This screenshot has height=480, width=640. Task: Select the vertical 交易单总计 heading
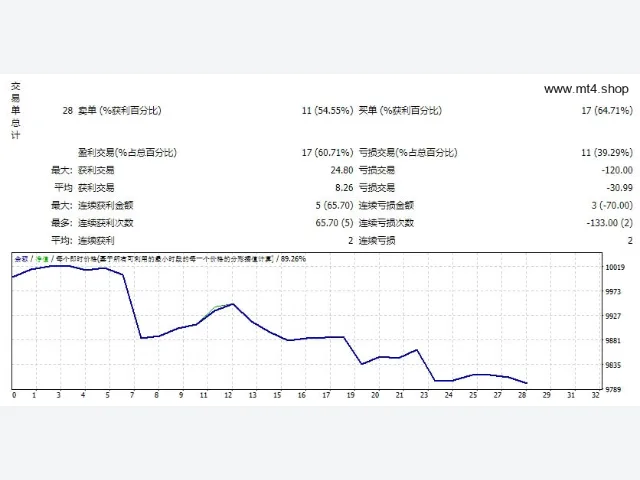point(16,111)
